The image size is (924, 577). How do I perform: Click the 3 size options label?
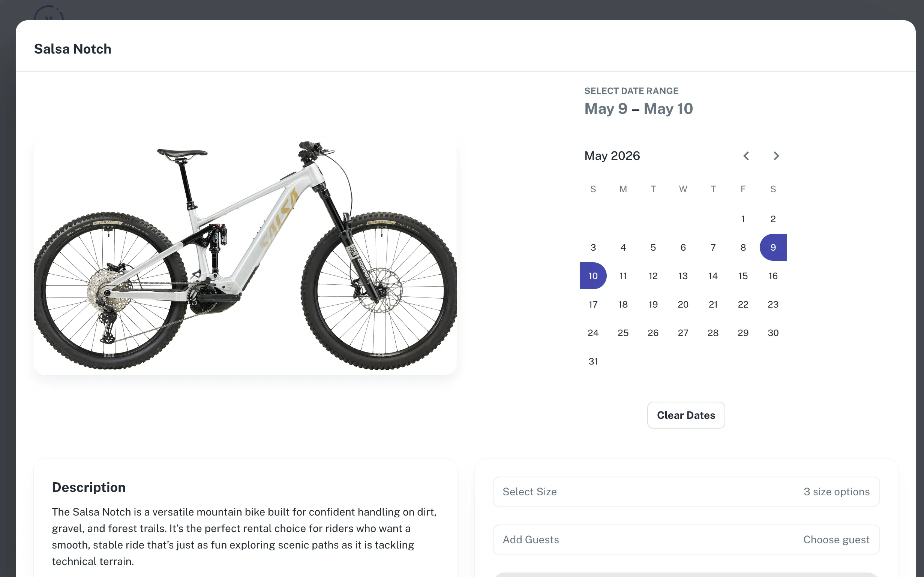[x=837, y=492]
